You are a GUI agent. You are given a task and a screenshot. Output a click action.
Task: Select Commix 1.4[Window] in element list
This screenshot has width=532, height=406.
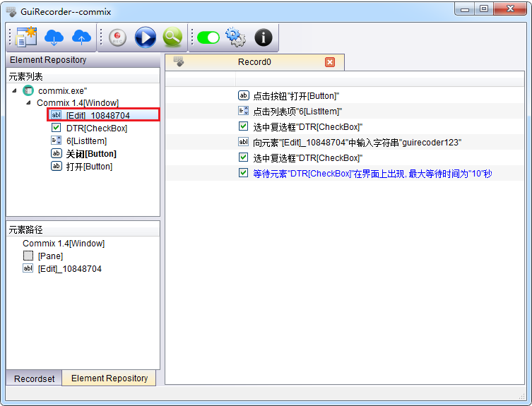(x=78, y=103)
